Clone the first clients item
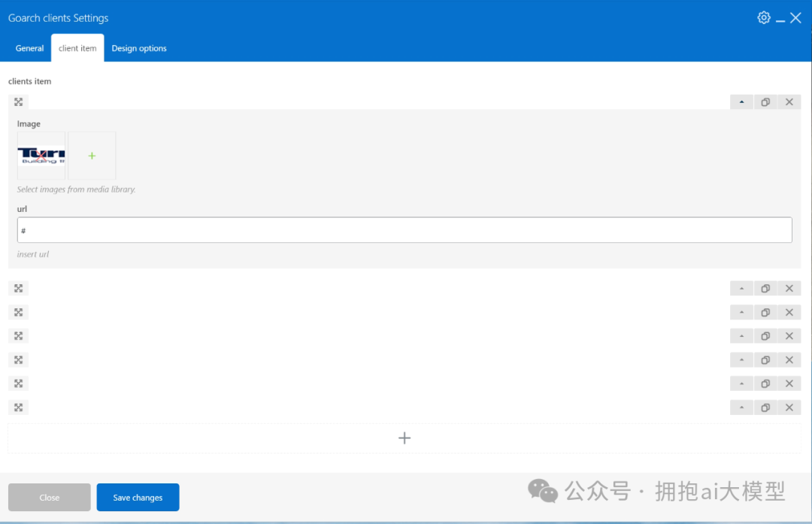The width and height of the screenshot is (812, 524). pos(765,101)
